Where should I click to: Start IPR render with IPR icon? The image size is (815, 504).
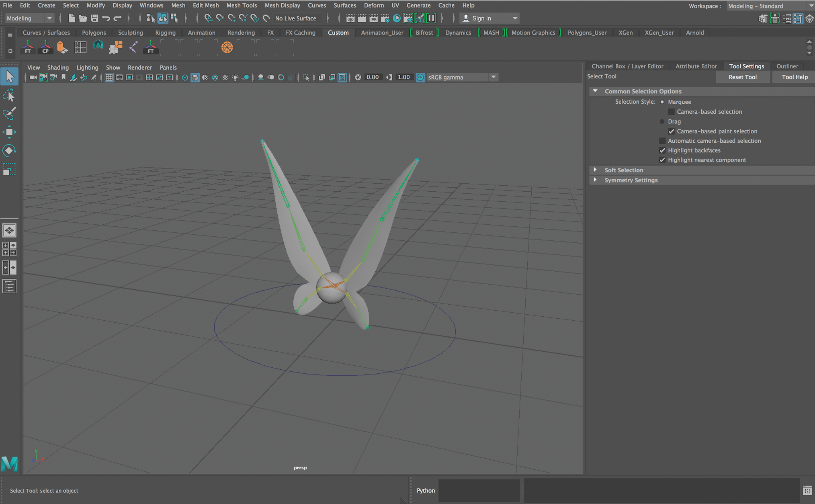[x=373, y=18]
